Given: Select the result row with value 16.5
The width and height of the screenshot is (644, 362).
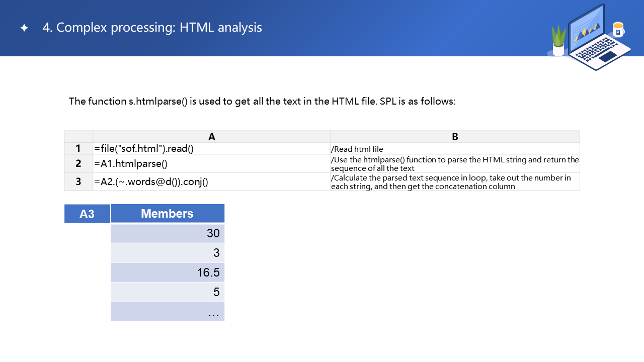Looking at the screenshot, I should tap(167, 273).
